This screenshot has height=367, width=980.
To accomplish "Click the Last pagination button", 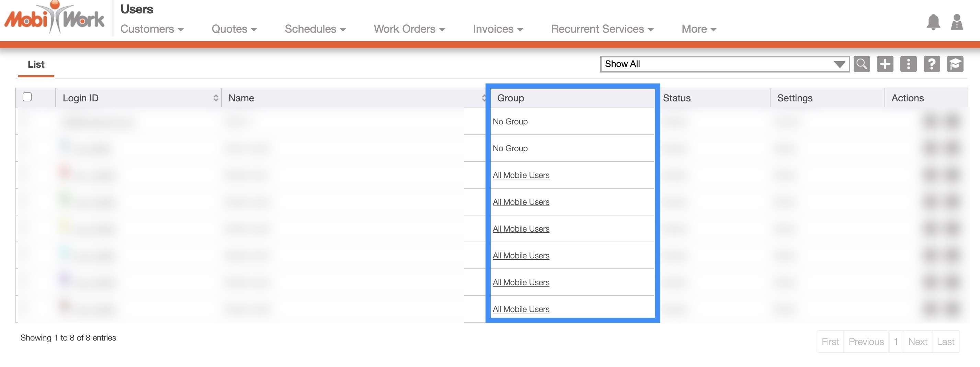I will [945, 342].
